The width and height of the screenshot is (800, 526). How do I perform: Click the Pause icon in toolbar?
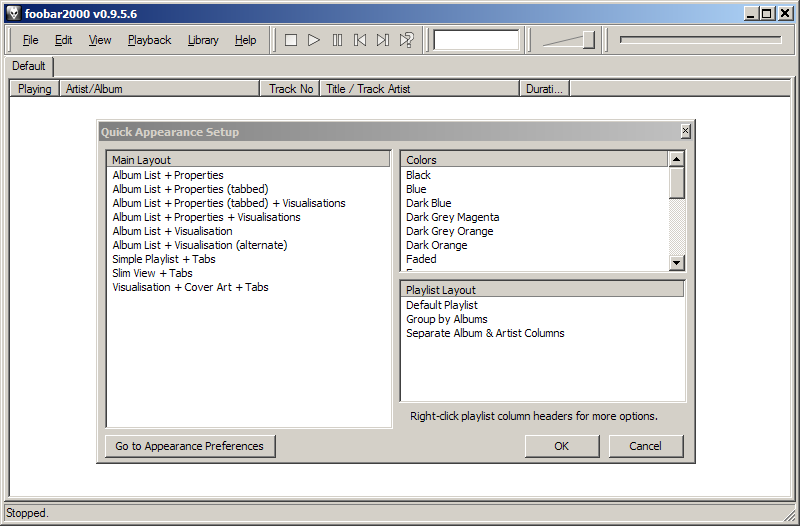pos(337,40)
